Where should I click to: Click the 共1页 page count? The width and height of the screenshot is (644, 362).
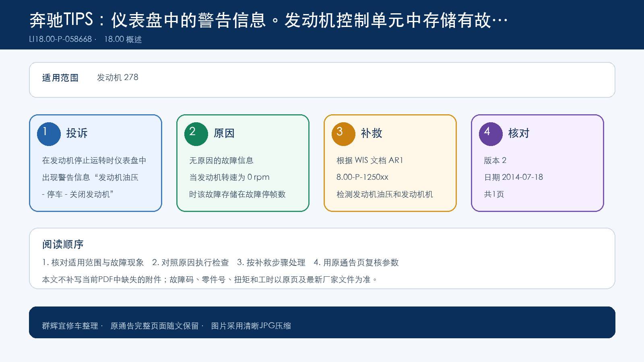point(494,194)
